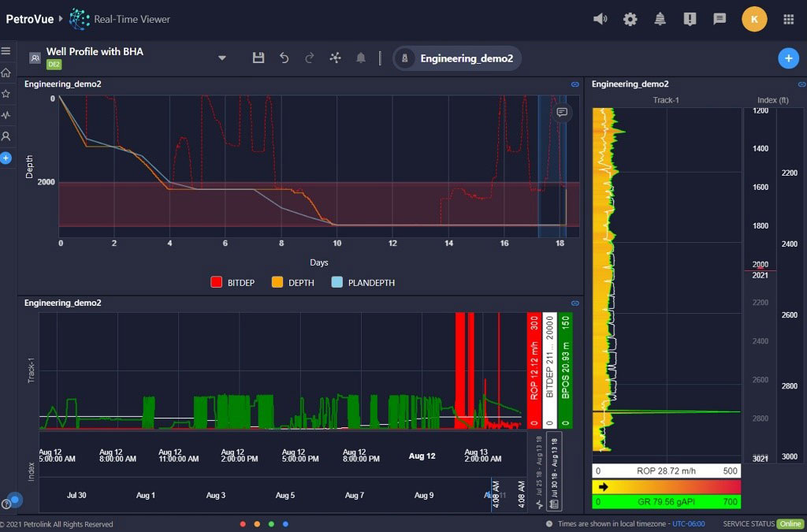Toggle the DEPTH curve in the legend

(x=293, y=282)
